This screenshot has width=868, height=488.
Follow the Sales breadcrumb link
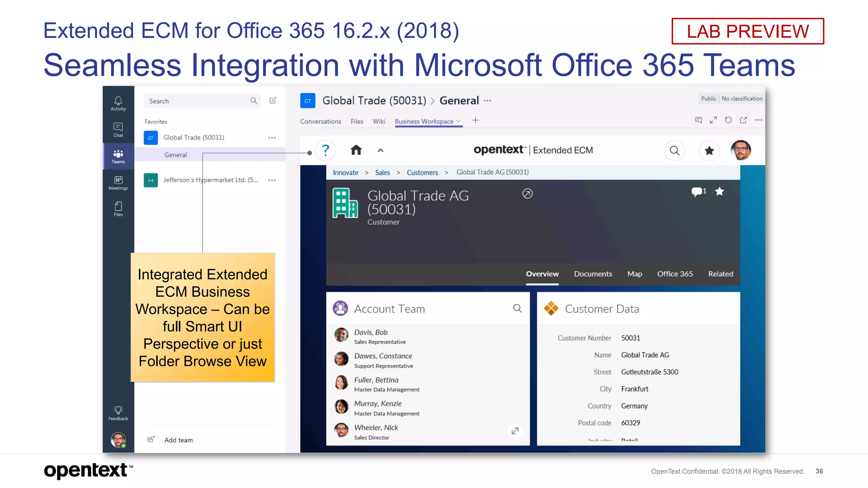click(x=382, y=172)
